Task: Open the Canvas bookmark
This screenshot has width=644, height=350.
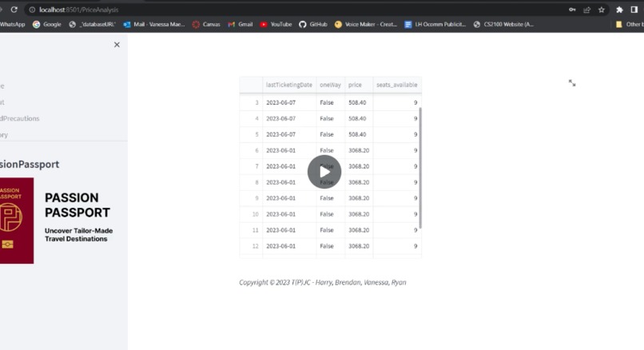Action: click(206, 24)
